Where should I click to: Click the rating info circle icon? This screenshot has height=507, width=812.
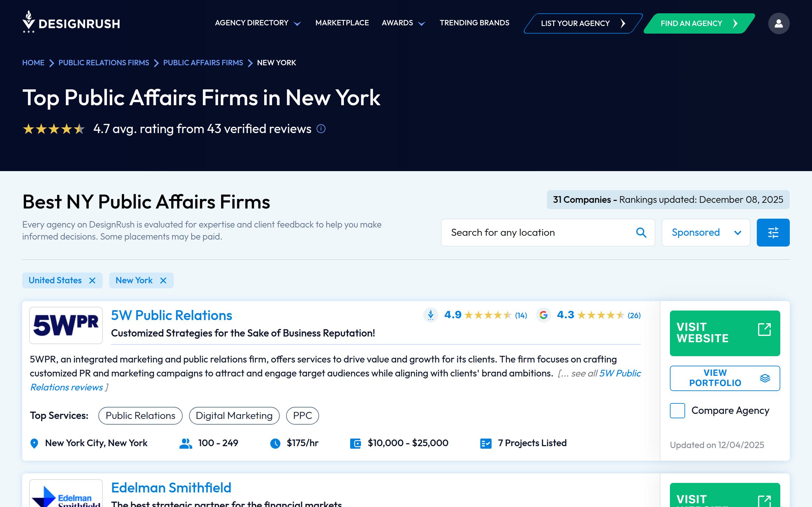pos(321,129)
